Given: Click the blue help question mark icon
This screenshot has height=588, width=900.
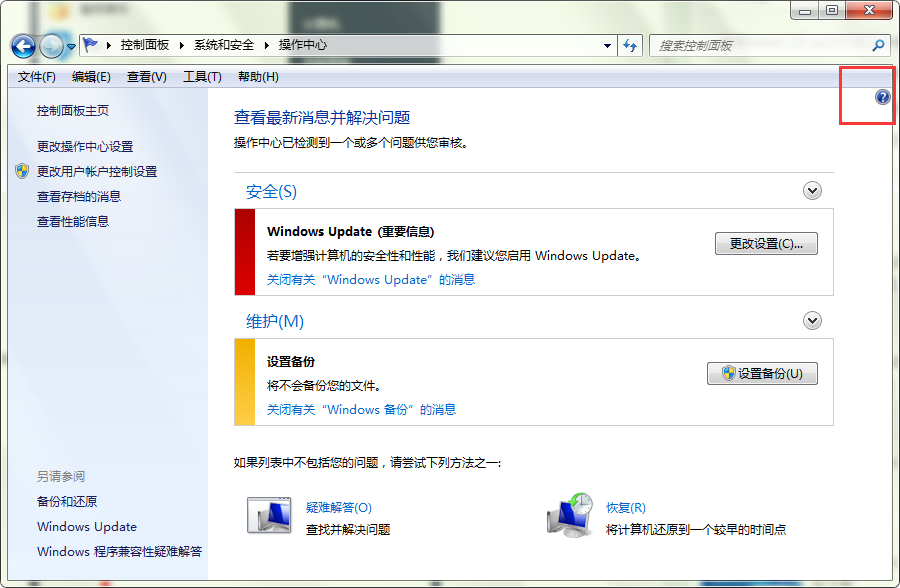Looking at the screenshot, I should point(881,97).
